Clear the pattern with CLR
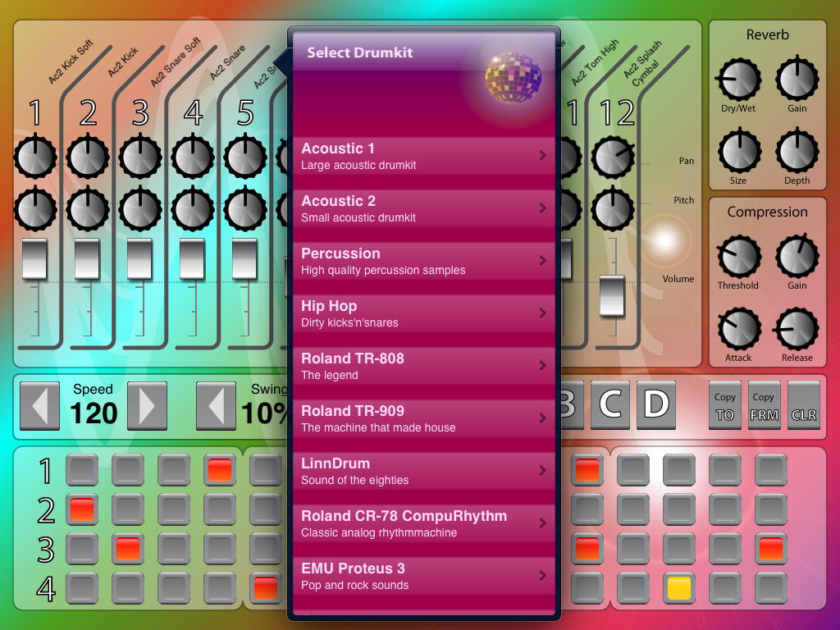This screenshot has width=840, height=630. [804, 405]
